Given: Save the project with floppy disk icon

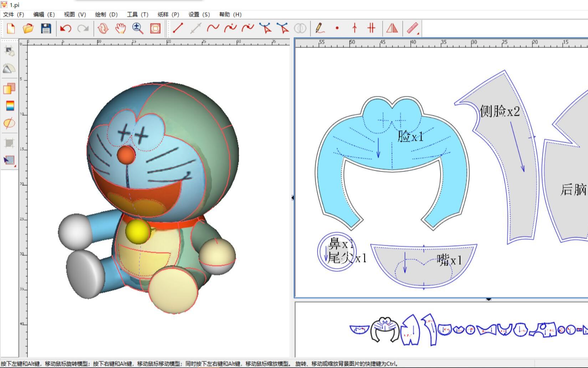Looking at the screenshot, I should tap(46, 28).
